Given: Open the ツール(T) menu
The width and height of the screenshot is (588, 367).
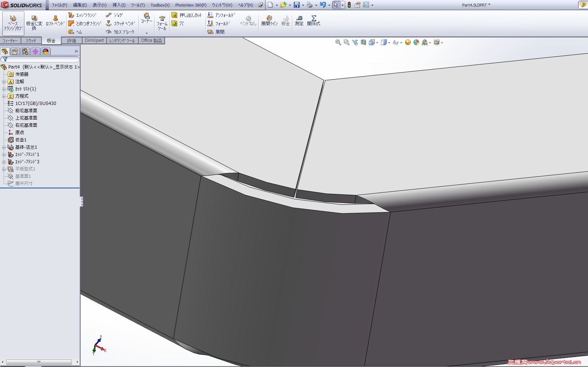Looking at the screenshot, I should coord(138,5).
